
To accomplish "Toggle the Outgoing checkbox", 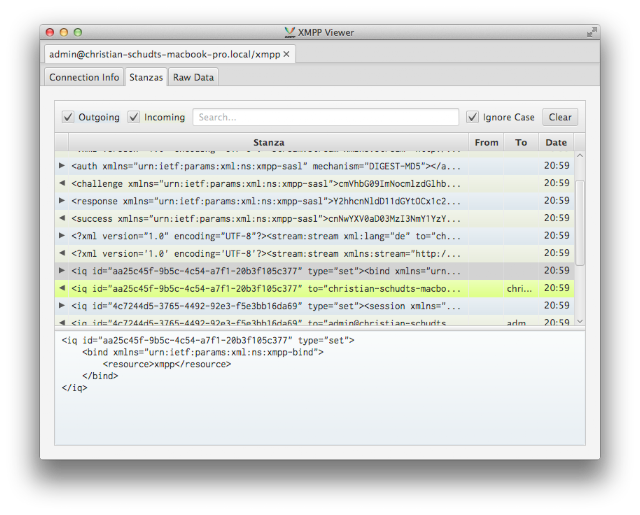I will [x=68, y=117].
